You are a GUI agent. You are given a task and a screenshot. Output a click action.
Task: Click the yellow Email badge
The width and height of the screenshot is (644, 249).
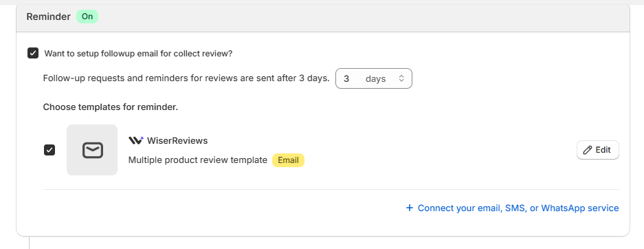click(x=288, y=160)
